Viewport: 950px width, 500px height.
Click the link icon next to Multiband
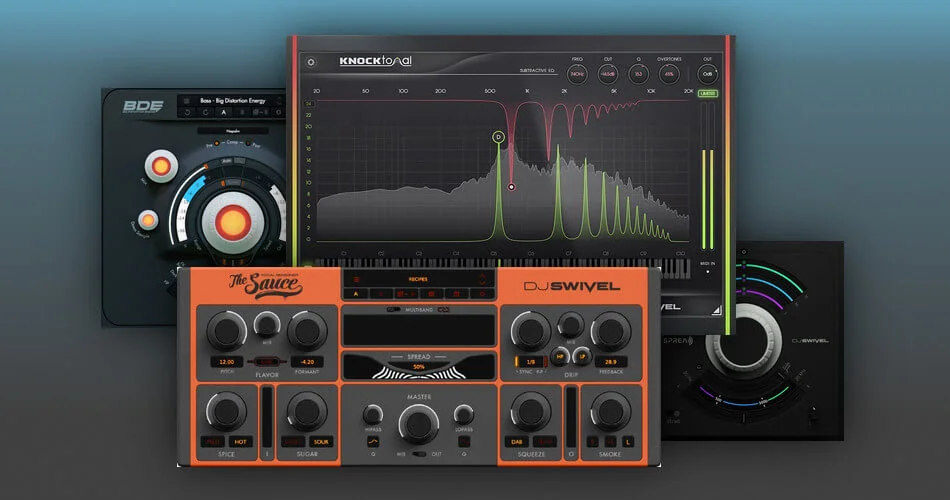pyautogui.click(x=443, y=310)
